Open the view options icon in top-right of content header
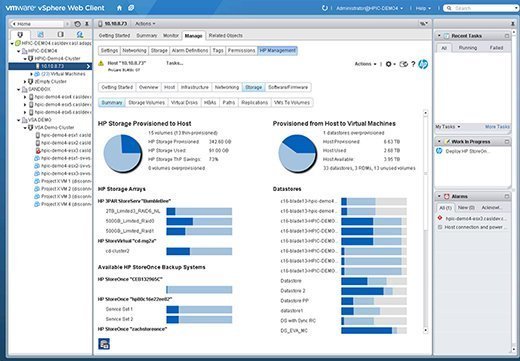 click(x=423, y=24)
